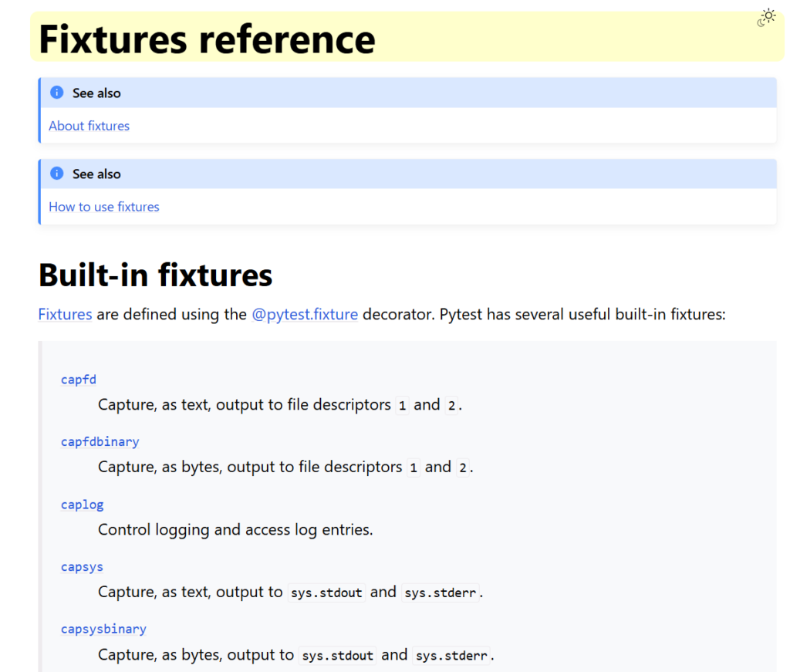Click the code literal 2 in capfdbinary description
The image size is (790, 672).
click(463, 468)
